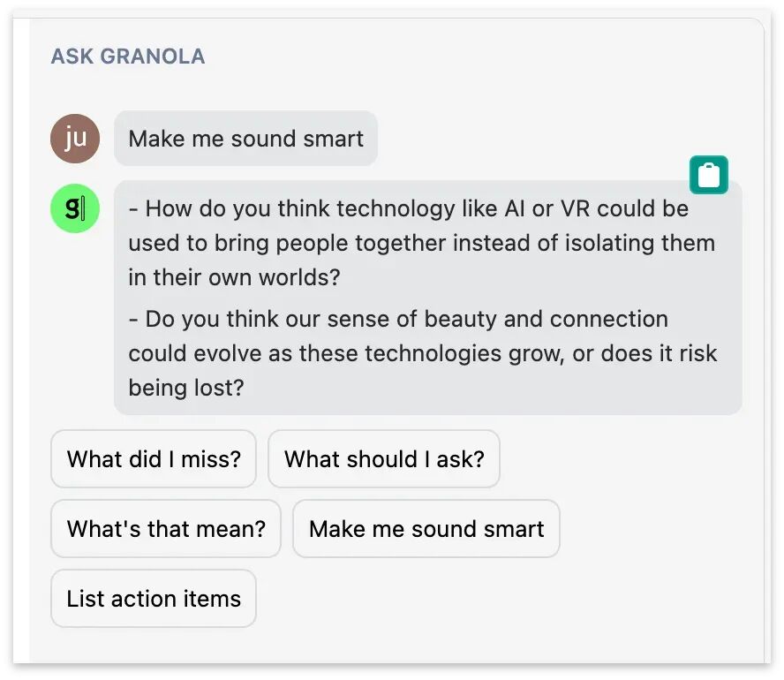784x680 pixels.
Task: Click 'used to bring people together' text
Action: pyautogui.click(x=286, y=244)
